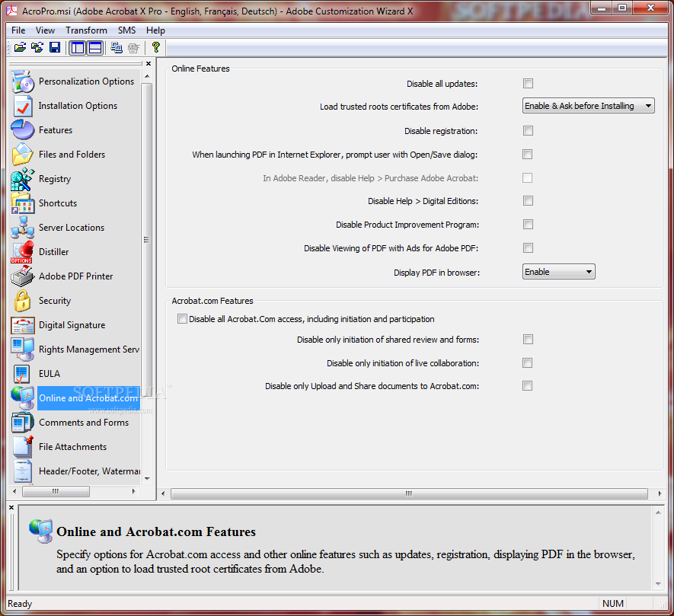Select Rights Management Servers icon

[23, 349]
